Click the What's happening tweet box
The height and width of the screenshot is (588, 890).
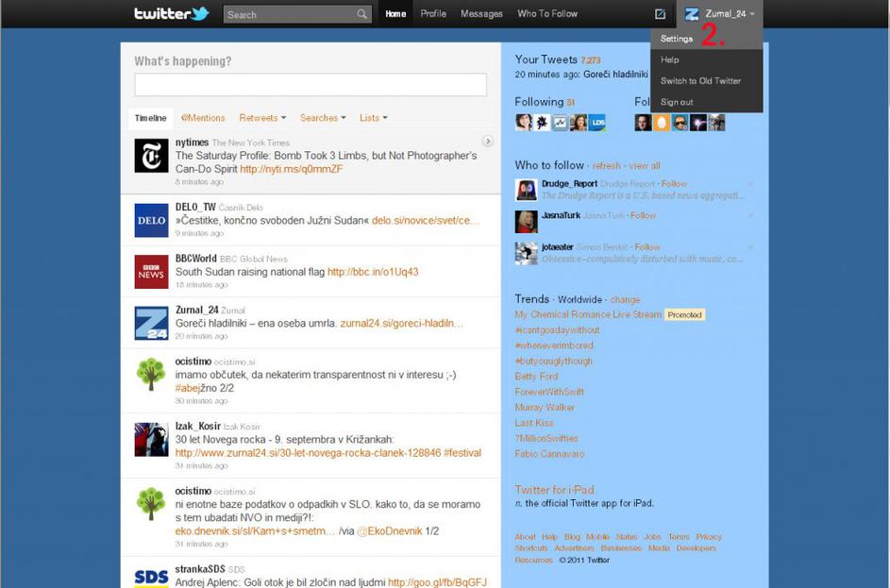point(311,85)
